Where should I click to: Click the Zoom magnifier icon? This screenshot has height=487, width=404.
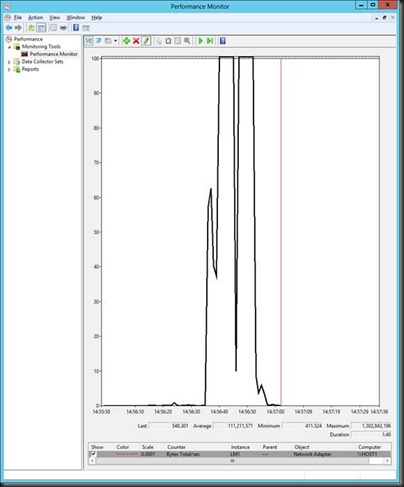pyautogui.click(x=187, y=41)
